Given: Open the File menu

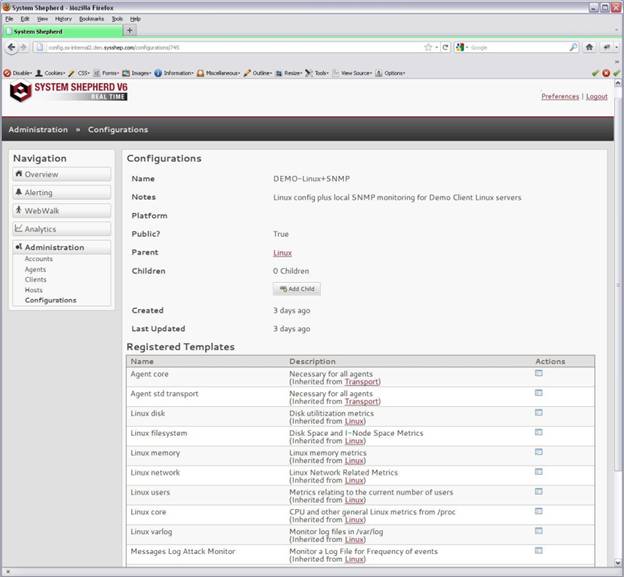Looking at the screenshot, I should (x=9, y=19).
